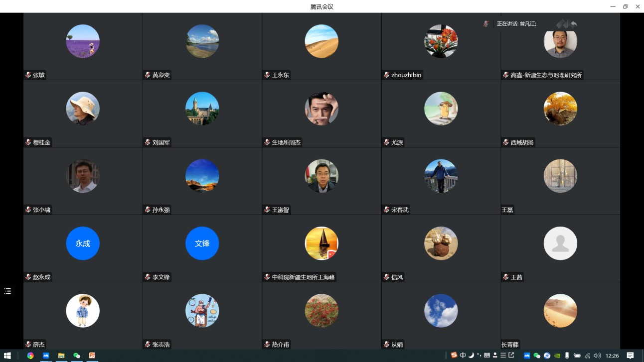The width and height of the screenshot is (644, 362).
Task: Click the zhouzhibin name label
Action: [x=406, y=75]
